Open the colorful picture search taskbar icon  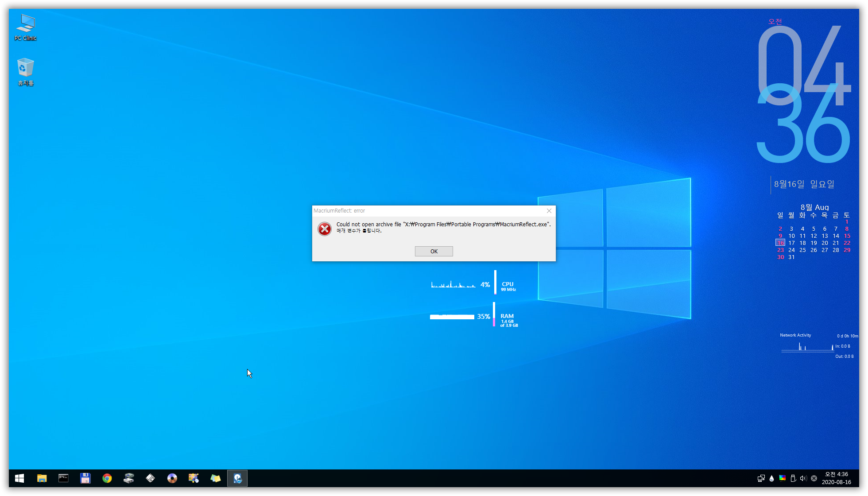coord(194,478)
